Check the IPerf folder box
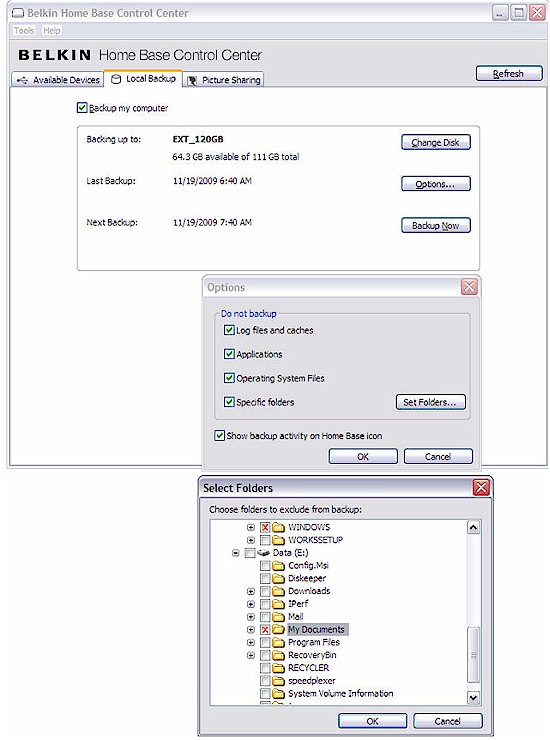Viewport: 550px width, 740px height. pos(265,604)
